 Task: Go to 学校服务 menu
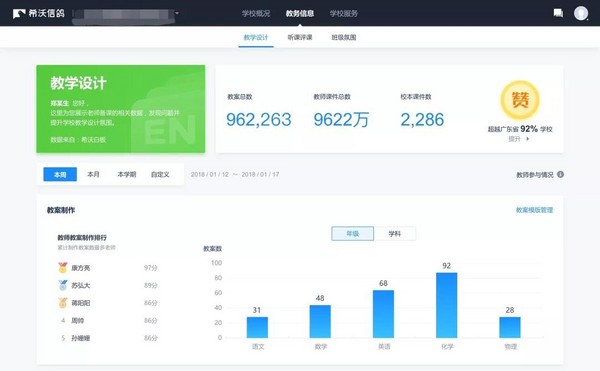pyautogui.click(x=344, y=13)
